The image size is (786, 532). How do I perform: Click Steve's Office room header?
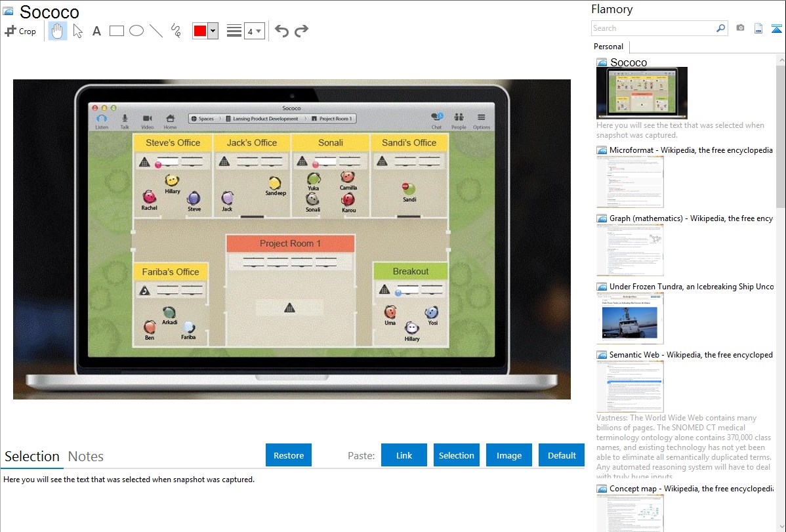coord(173,142)
